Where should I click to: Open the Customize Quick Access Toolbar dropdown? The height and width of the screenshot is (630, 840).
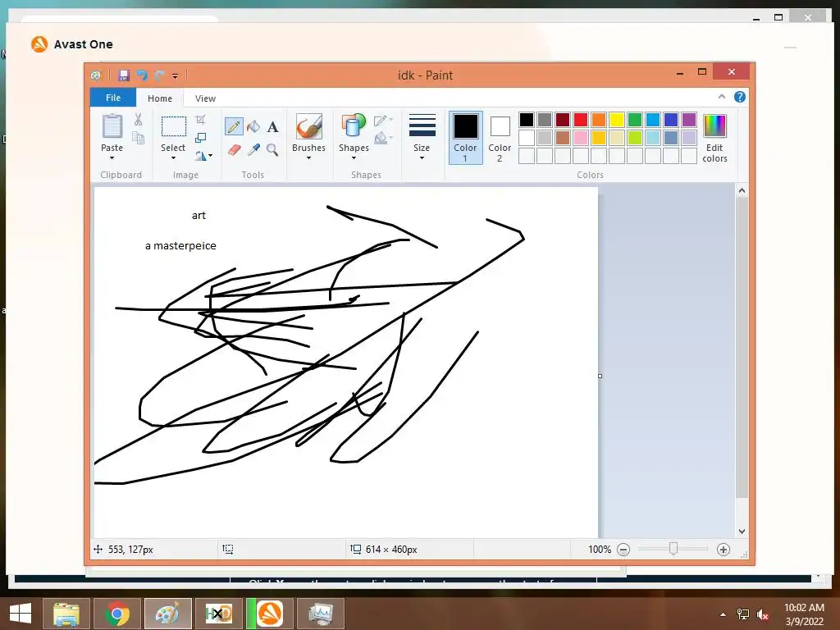[x=176, y=76]
